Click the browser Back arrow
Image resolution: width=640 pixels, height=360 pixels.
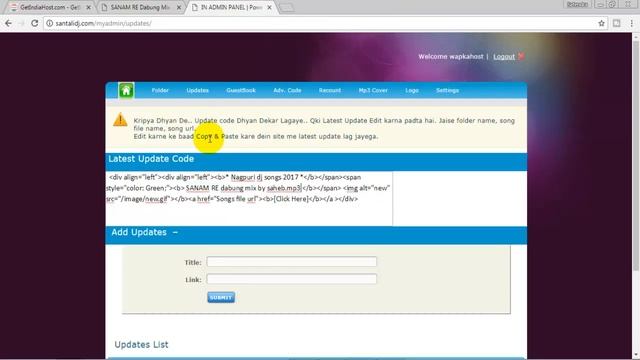(x=9, y=23)
